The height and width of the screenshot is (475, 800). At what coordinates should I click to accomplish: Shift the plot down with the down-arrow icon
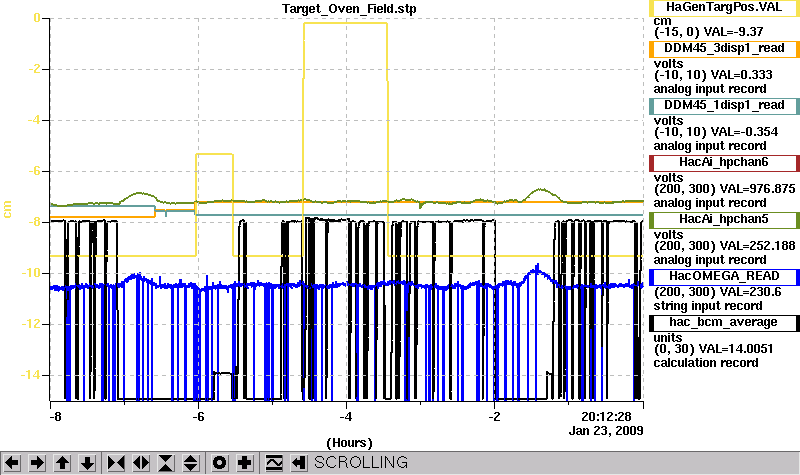pos(87,463)
